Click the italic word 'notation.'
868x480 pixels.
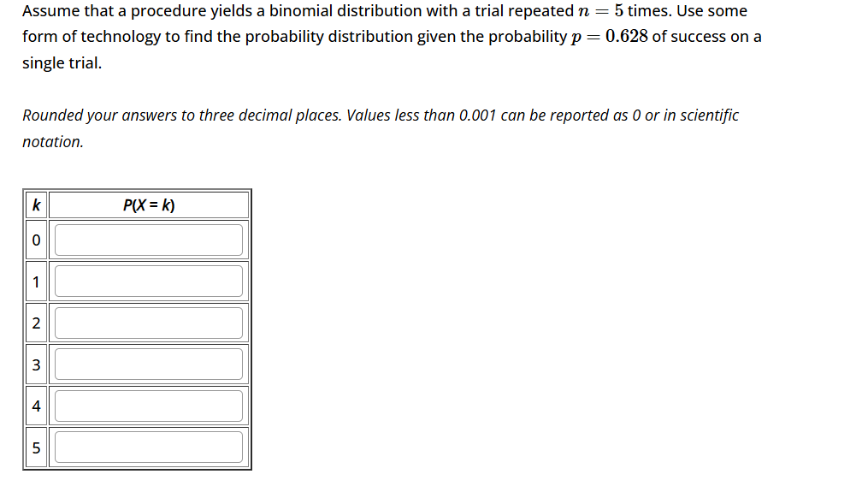tap(53, 142)
